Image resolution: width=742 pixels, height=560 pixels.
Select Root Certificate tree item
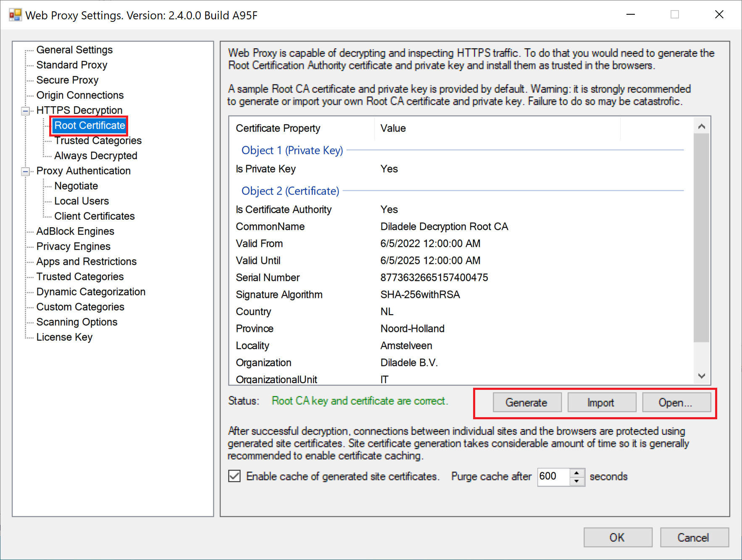point(89,125)
